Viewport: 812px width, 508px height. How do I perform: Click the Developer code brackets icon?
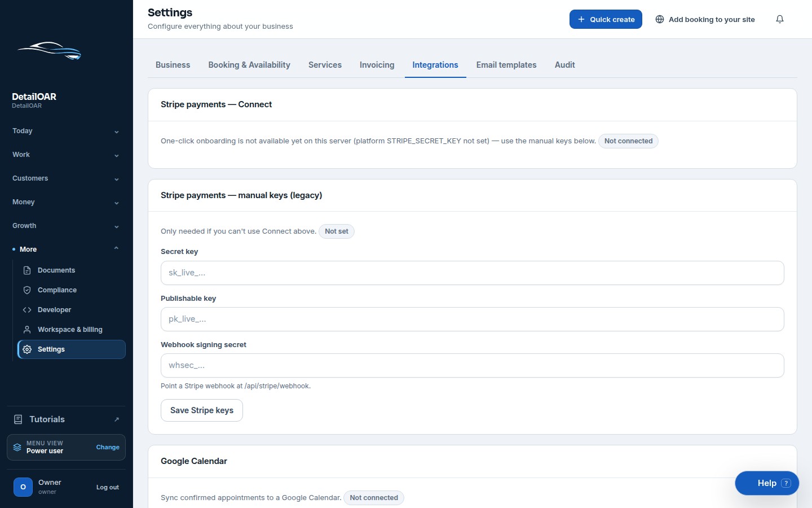point(27,310)
